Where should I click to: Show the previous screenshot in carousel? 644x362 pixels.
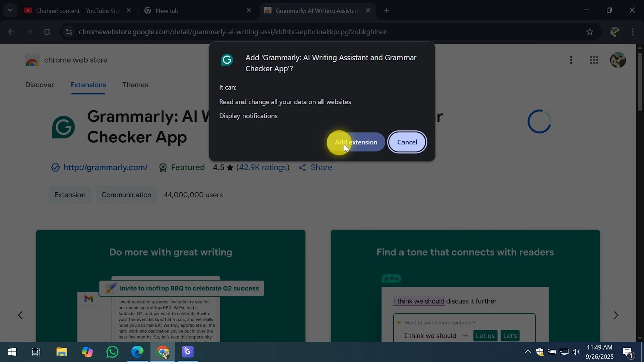pos(20,315)
